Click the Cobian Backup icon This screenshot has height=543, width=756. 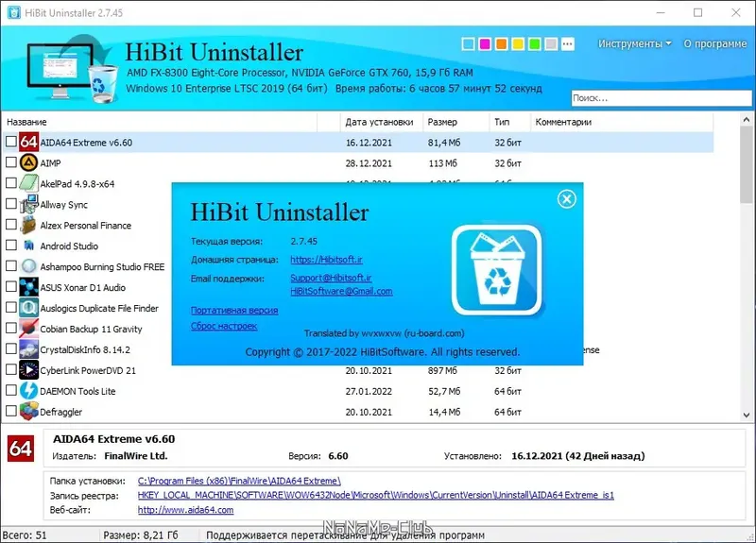(28, 329)
